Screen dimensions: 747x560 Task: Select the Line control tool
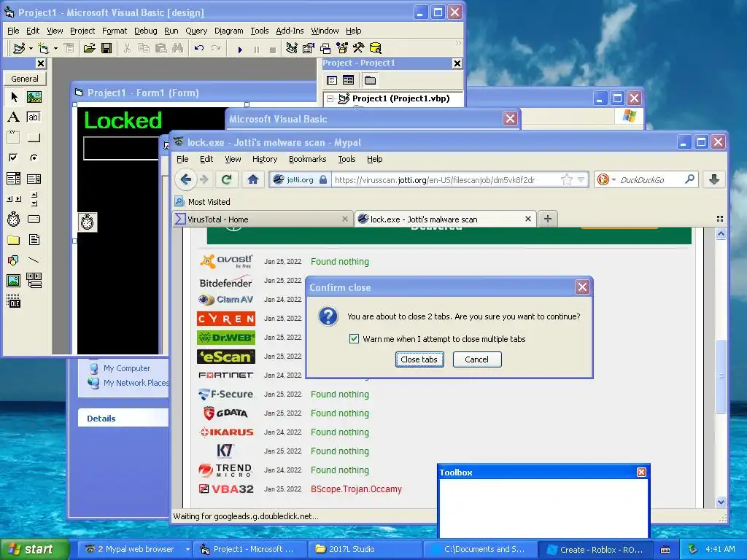[34, 260]
